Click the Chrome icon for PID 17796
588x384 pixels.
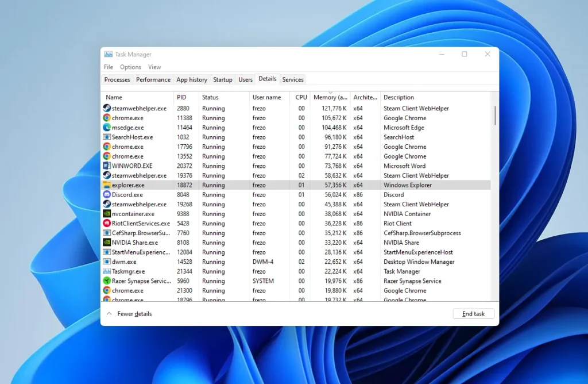(x=107, y=147)
